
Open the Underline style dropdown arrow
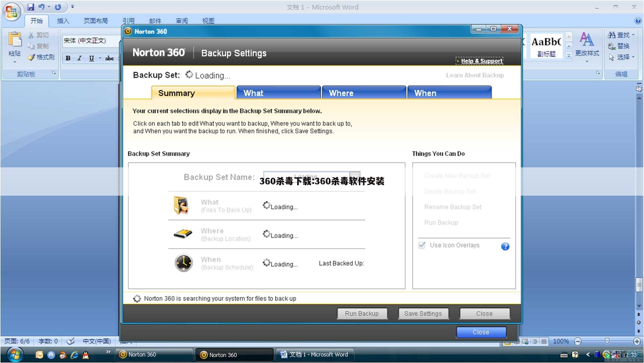point(100,58)
